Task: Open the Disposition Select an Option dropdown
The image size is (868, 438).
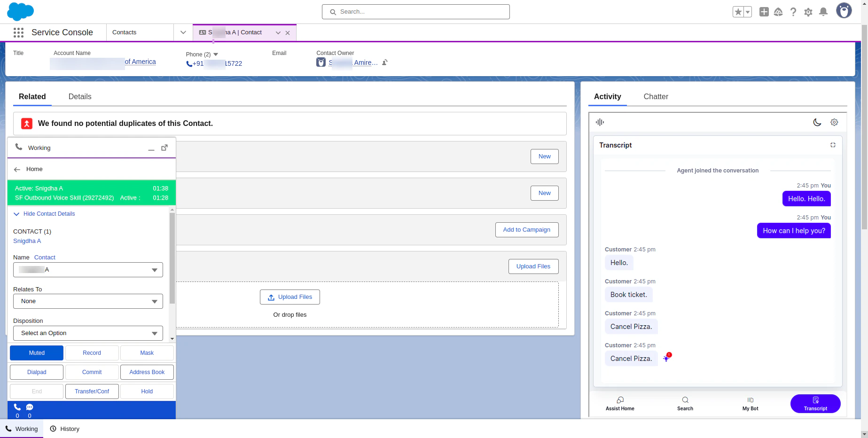Action: click(x=87, y=333)
